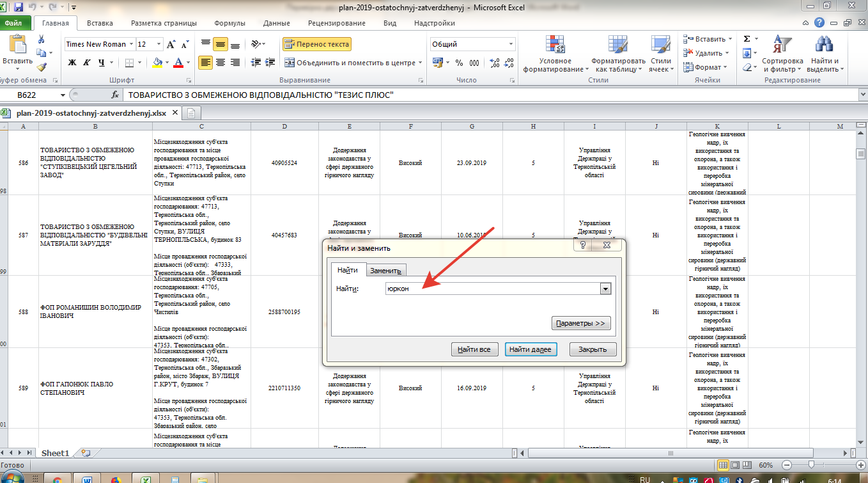
Task: Toggle left text alignment
Action: click(x=206, y=63)
